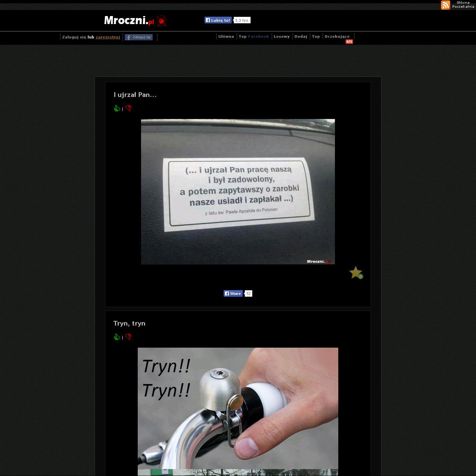Click the orange RSS feed icon
Image resolution: width=476 pixels, height=476 pixels.
coord(445,5)
